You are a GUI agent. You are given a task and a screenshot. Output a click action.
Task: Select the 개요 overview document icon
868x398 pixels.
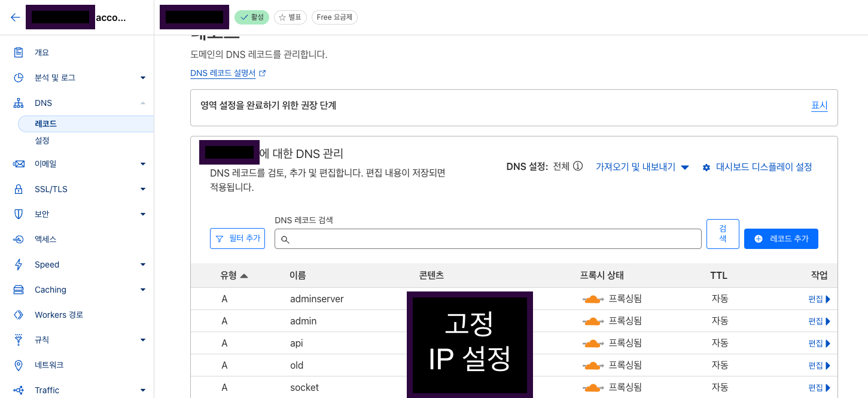point(18,52)
